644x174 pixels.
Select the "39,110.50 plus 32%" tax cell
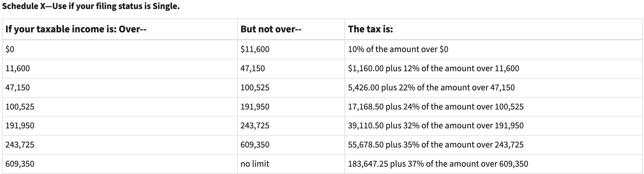(x=436, y=126)
